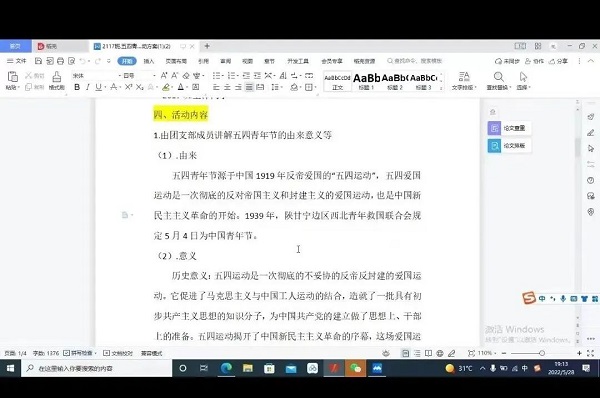The height and width of the screenshot is (398, 600).
Task: Click the superscript X² icon
Action: click(x=129, y=87)
